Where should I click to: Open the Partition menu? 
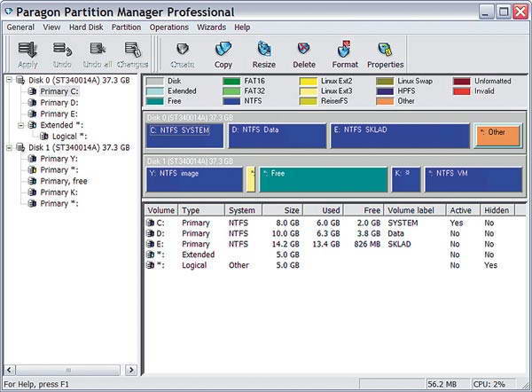tap(126, 27)
